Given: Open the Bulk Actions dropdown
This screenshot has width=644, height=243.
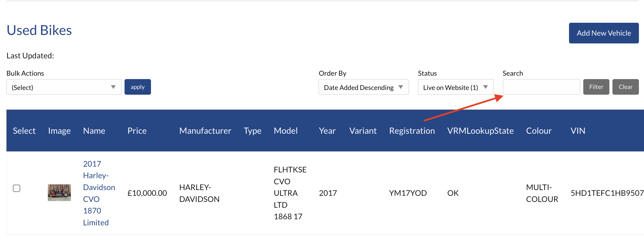Looking at the screenshot, I should click(x=64, y=87).
